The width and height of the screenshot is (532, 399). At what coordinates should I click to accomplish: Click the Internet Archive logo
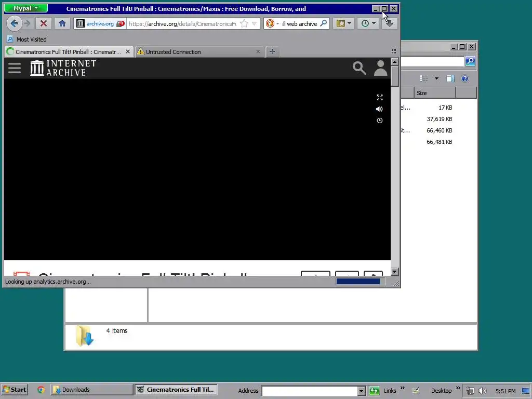(x=63, y=68)
